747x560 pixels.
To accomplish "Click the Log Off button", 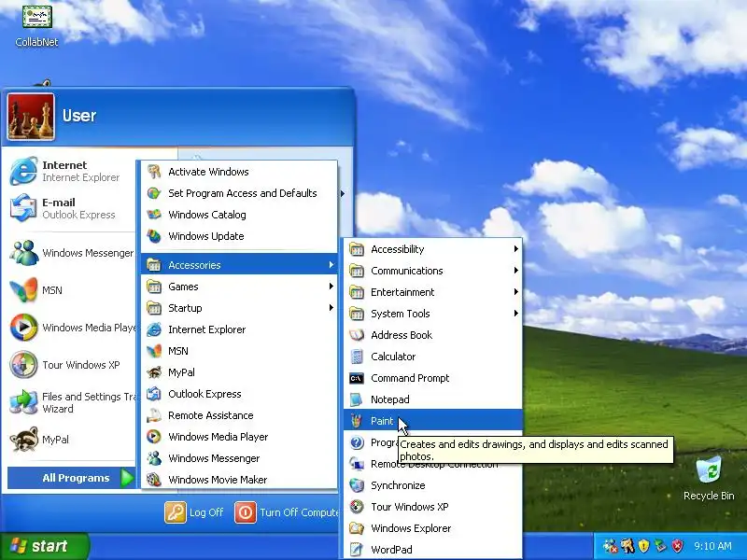I will [x=194, y=512].
